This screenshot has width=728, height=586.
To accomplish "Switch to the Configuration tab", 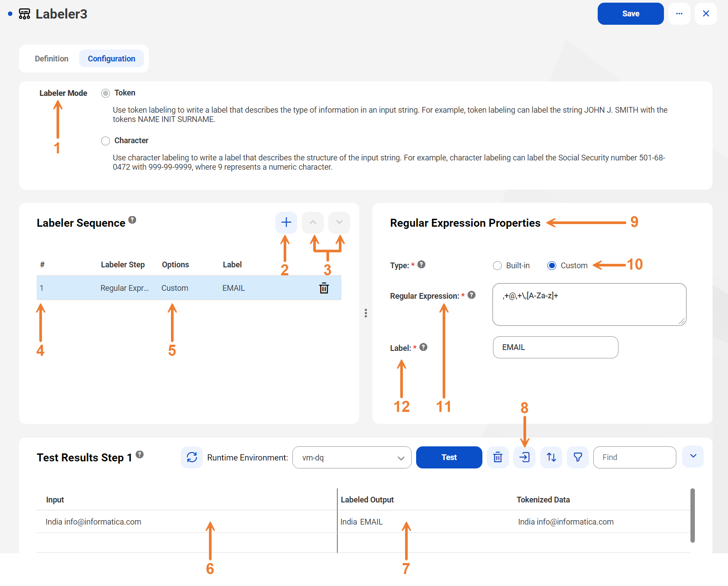I will pos(111,59).
